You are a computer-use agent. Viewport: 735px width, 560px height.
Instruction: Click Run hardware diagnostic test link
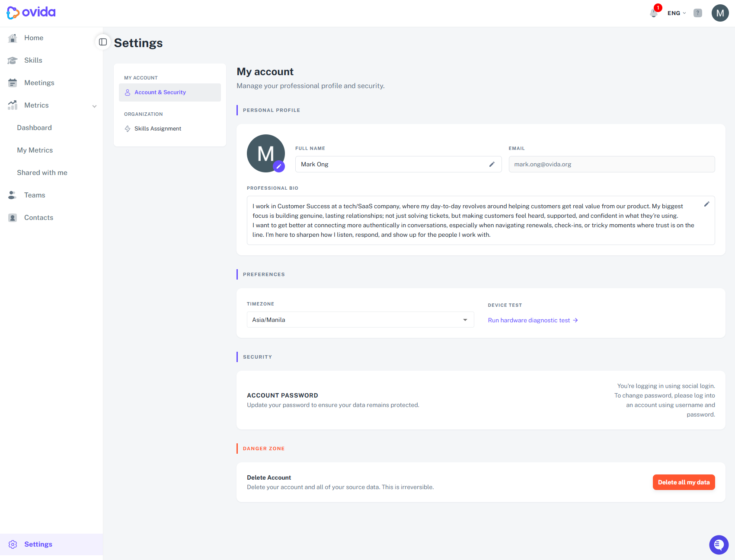pos(533,320)
